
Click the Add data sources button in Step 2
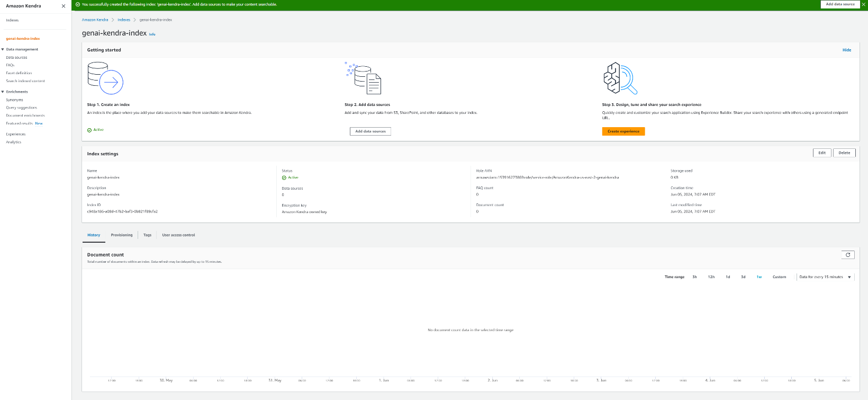click(x=370, y=131)
